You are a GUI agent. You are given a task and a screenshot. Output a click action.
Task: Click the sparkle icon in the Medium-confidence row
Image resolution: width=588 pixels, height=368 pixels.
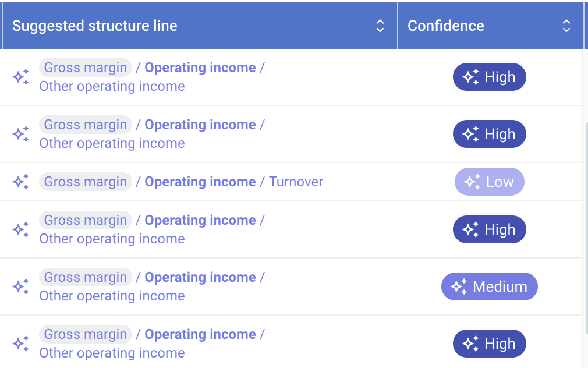(x=20, y=286)
